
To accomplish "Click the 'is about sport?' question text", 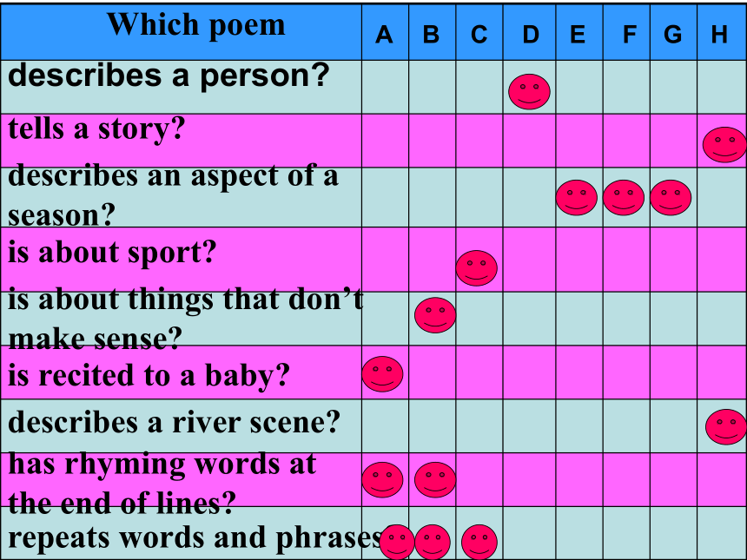I will click(x=112, y=252).
